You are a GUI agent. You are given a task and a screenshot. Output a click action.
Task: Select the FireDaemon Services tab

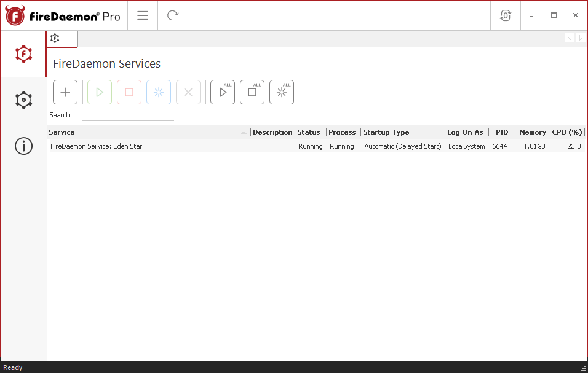coord(62,39)
